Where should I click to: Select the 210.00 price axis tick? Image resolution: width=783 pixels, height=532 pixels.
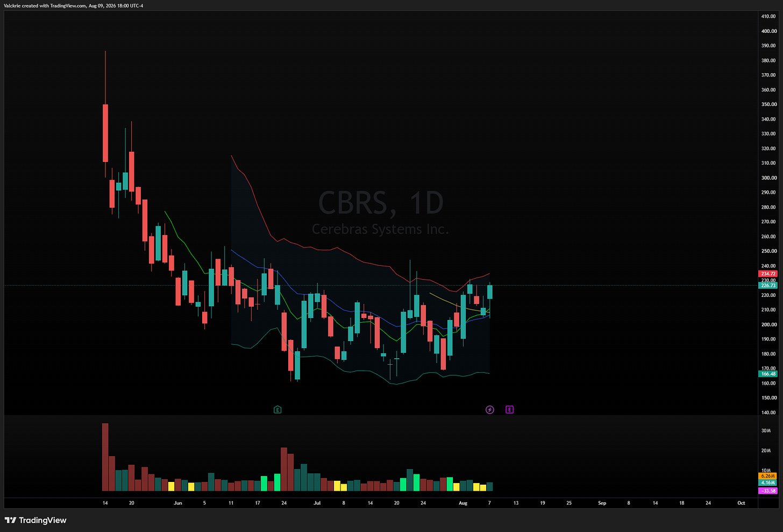coord(768,310)
